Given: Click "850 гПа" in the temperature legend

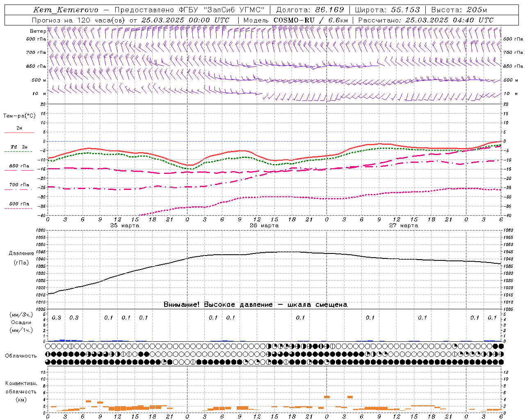Looking at the screenshot, I should point(19,166).
